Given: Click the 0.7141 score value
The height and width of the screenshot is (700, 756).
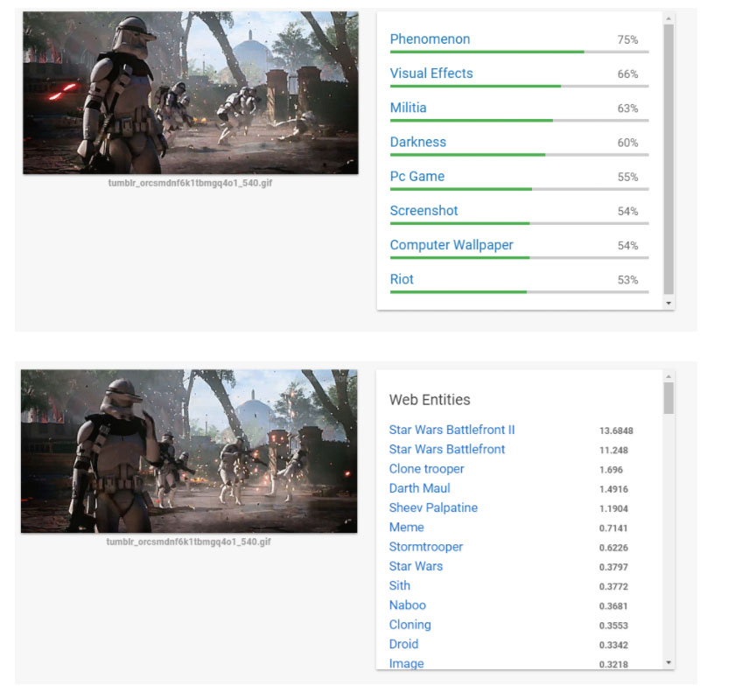Looking at the screenshot, I should tap(613, 528).
